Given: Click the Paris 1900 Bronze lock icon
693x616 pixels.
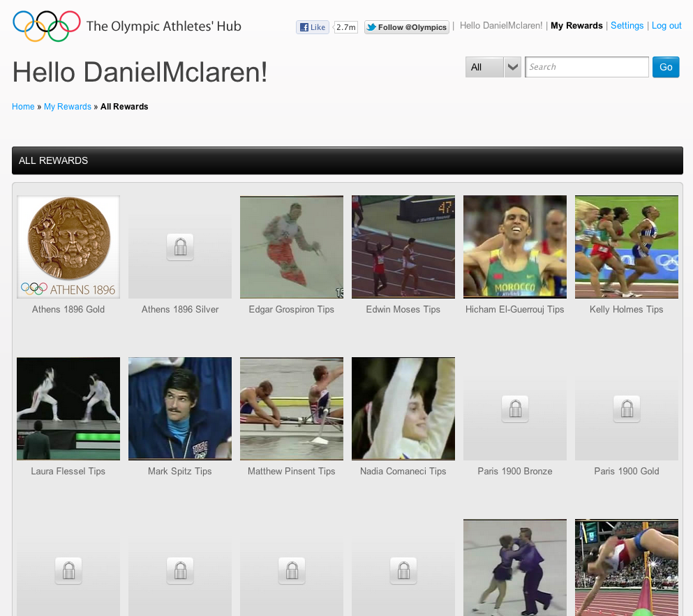Looking at the screenshot, I should point(515,410).
